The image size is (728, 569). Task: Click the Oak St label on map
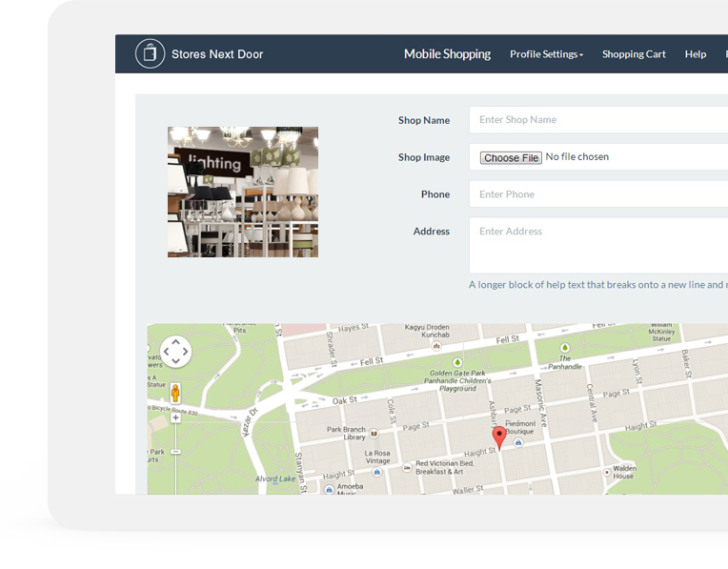click(345, 400)
